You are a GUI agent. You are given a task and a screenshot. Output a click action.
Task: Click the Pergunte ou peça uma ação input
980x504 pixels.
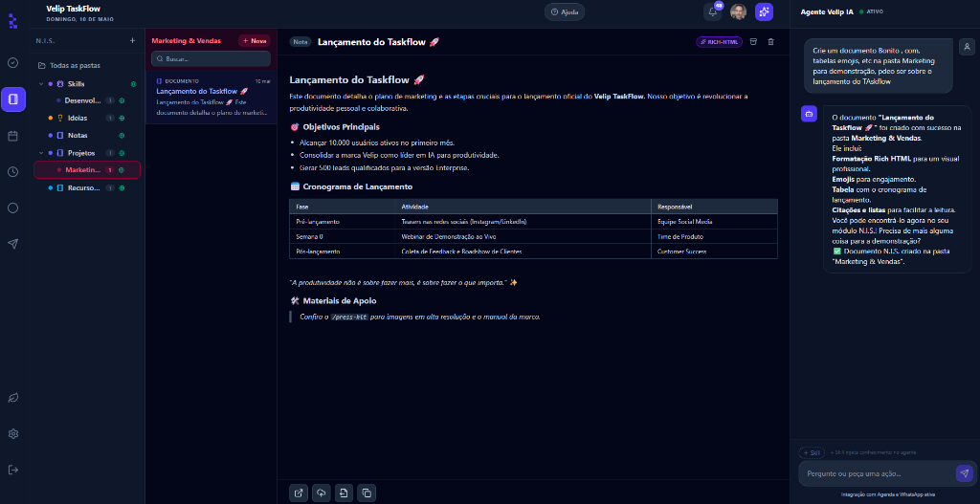coord(877,473)
